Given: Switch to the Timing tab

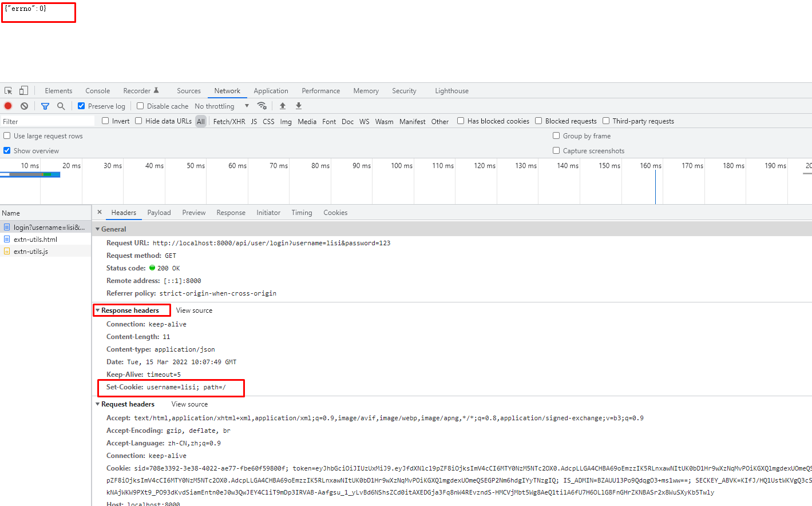Looking at the screenshot, I should 302,213.
